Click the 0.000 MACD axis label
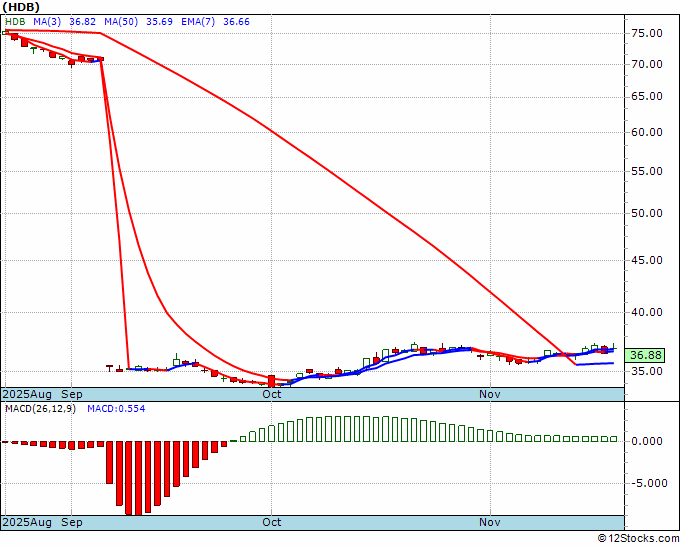 pos(647,441)
